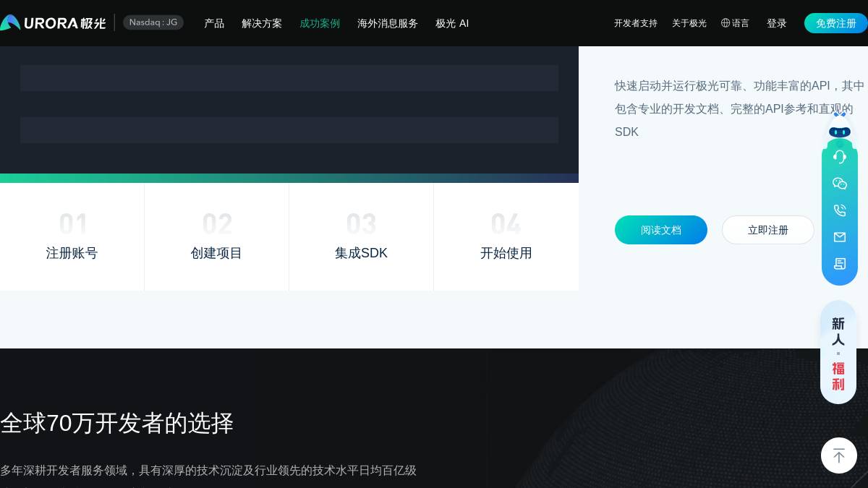Viewport: 868px width, 488px height.
Task: Open the 产品 menu
Action: [214, 23]
